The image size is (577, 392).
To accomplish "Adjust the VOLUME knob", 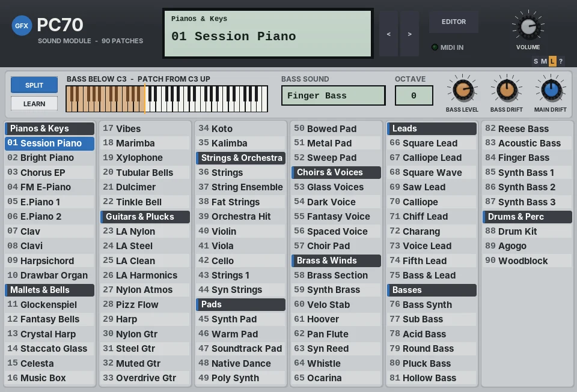I will tap(528, 26).
